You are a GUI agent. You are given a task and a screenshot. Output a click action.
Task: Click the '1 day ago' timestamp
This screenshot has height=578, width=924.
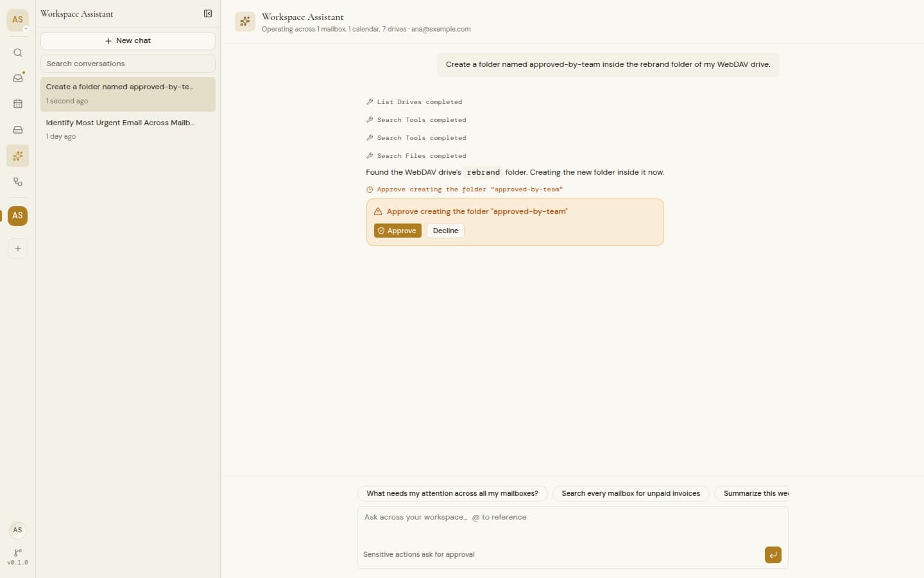[x=61, y=136]
